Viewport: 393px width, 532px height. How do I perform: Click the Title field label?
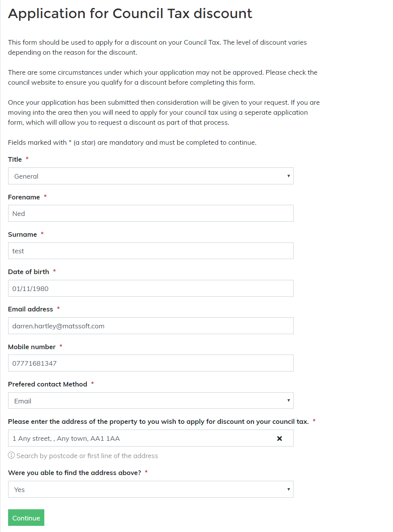click(15, 159)
